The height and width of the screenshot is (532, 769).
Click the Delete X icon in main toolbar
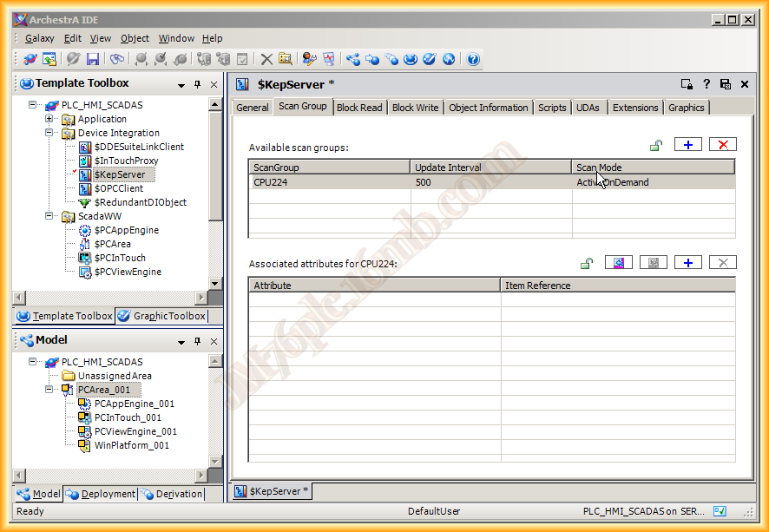(266, 59)
